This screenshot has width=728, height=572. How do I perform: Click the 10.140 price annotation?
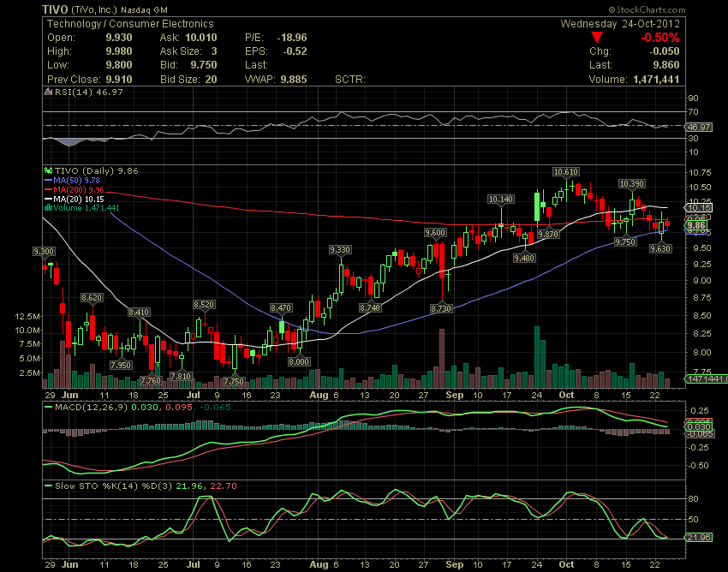(x=501, y=200)
